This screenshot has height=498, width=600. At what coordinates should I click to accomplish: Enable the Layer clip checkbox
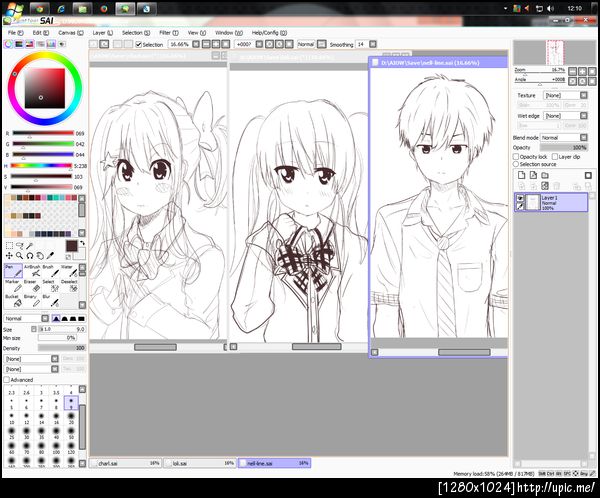click(x=555, y=157)
